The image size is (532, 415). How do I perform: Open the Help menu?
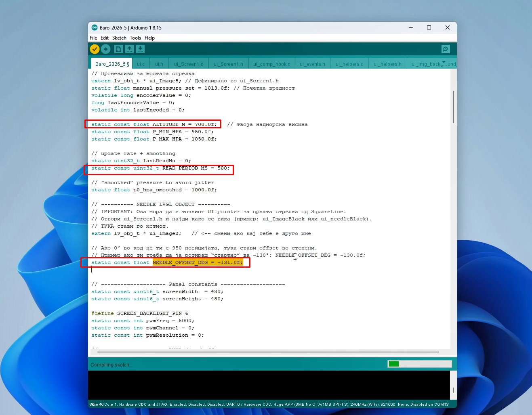[x=149, y=38]
